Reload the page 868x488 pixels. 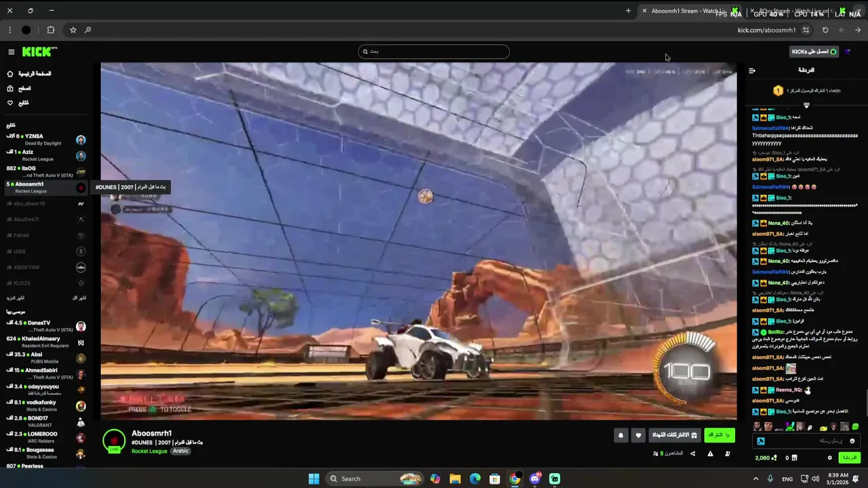pyautogui.click(x=825, y=30)
